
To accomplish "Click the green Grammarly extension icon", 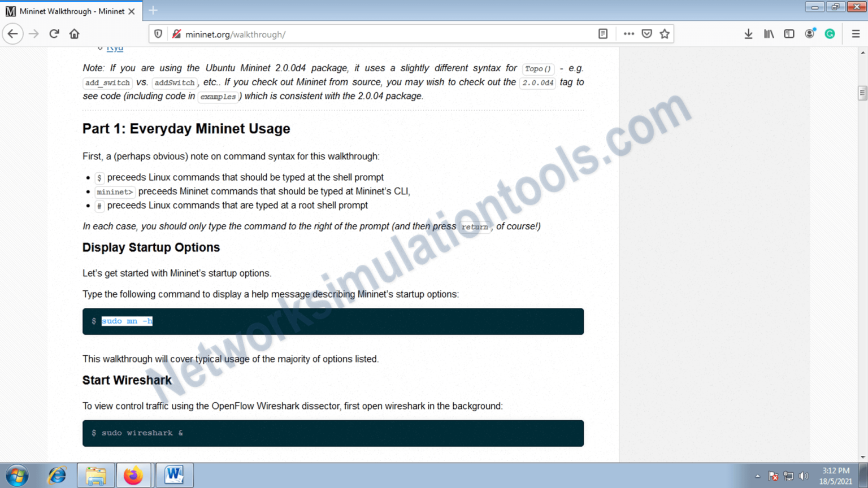I will tap(830, 34).
